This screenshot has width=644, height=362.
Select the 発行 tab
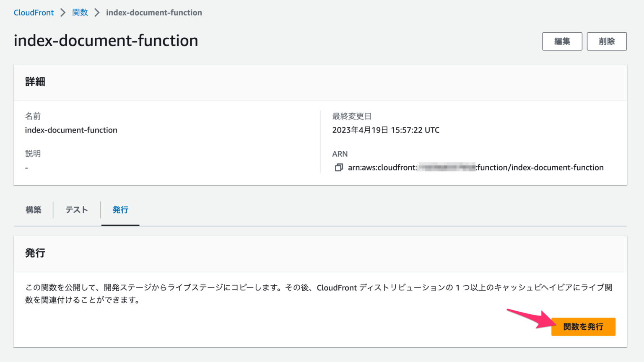pos(120,210)
